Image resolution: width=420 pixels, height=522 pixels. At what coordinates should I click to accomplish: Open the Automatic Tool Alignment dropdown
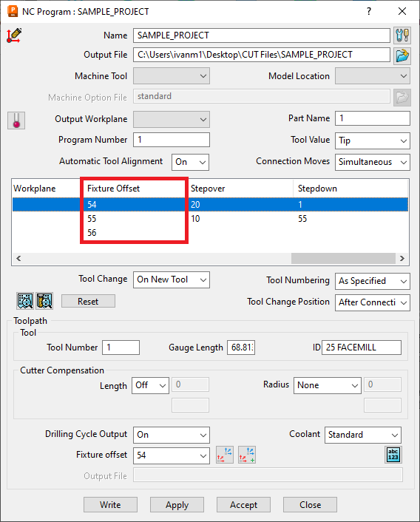(x=190, y=162)
